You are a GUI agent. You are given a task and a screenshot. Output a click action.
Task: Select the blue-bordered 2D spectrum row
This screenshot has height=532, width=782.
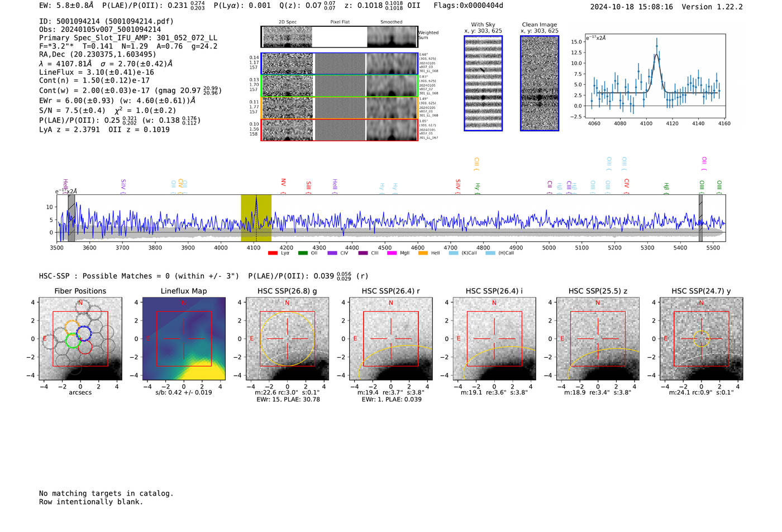pos(340,64)
